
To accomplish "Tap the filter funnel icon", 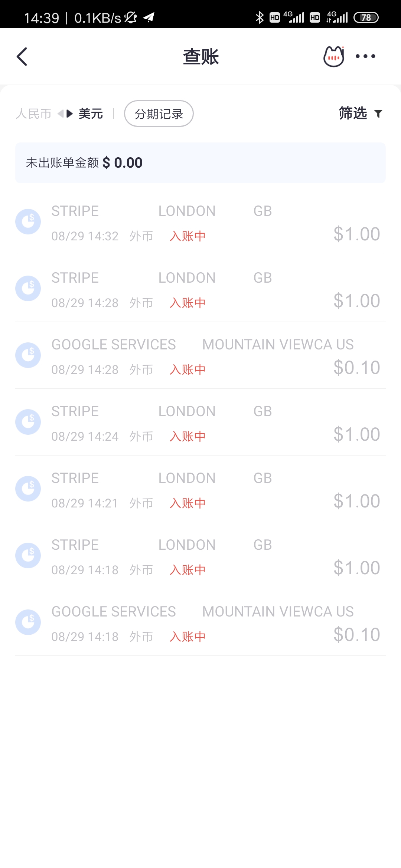I will tap(378, 114).
